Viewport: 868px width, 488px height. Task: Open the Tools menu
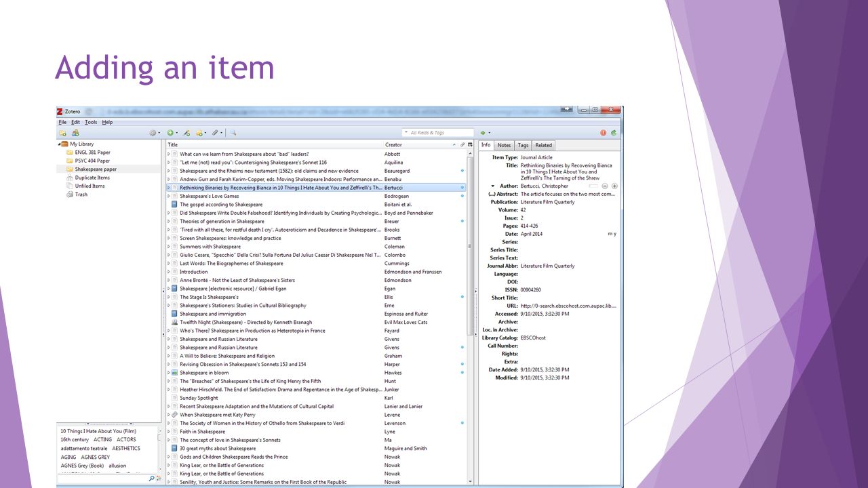click(x=91, y=123)
